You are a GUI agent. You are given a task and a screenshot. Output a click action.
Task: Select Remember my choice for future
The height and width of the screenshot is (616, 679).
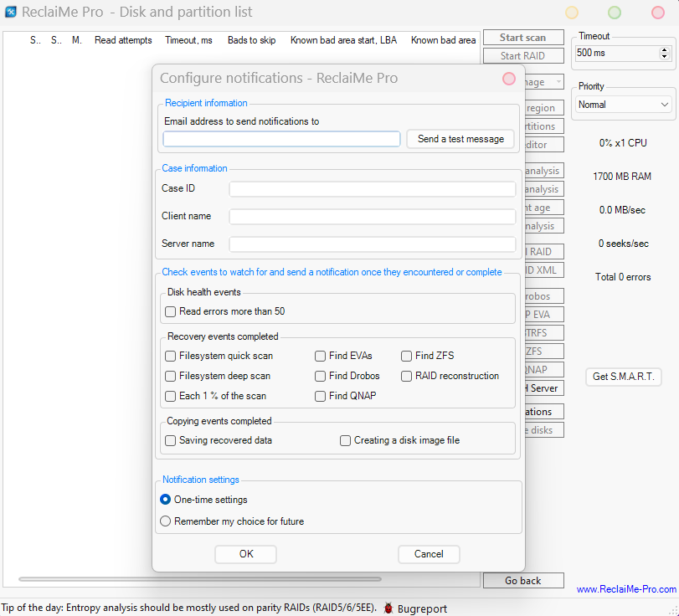coord(166,521)
